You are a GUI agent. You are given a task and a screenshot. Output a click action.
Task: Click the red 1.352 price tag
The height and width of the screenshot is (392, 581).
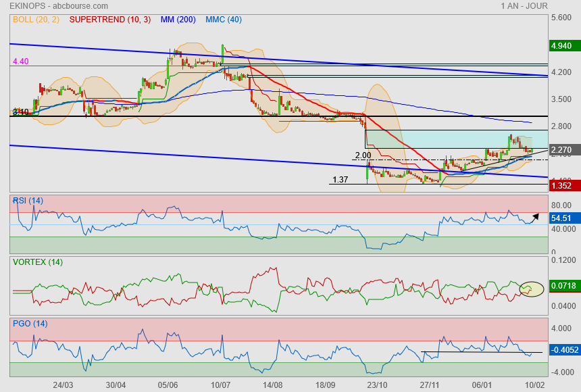[562, 185]
